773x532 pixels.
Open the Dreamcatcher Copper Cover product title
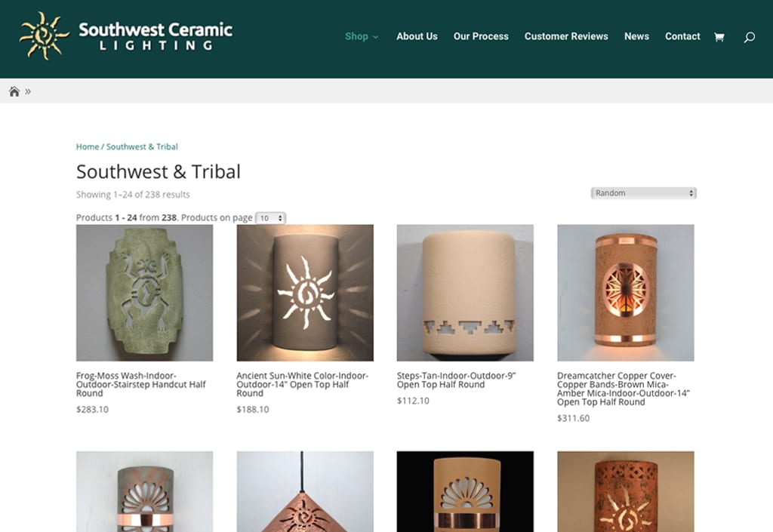(623, 389)
